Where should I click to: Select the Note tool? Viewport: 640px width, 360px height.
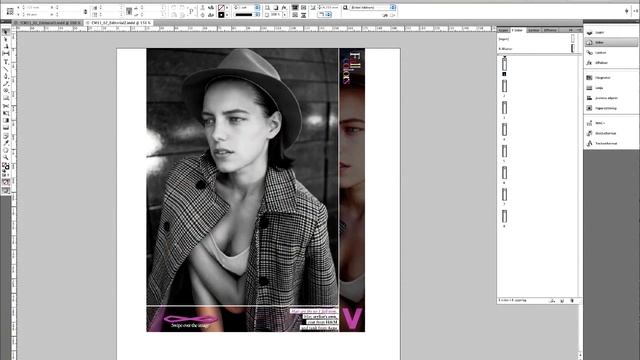[6, 135]
